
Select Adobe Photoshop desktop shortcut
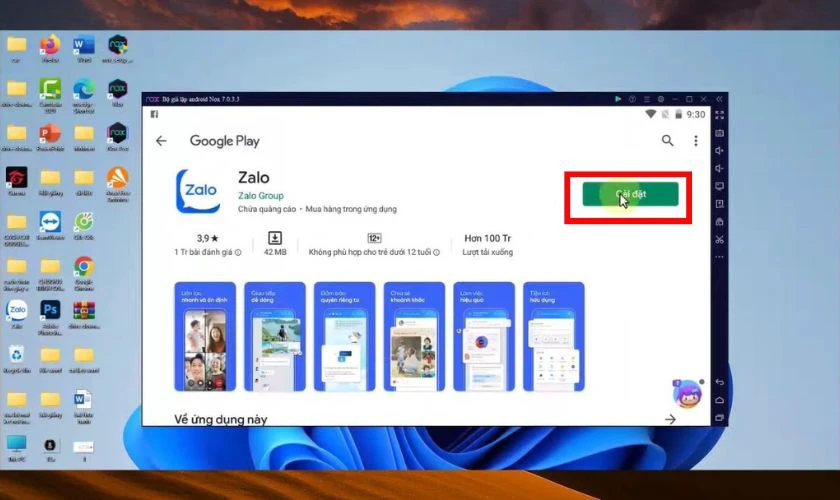click(50, 318)
